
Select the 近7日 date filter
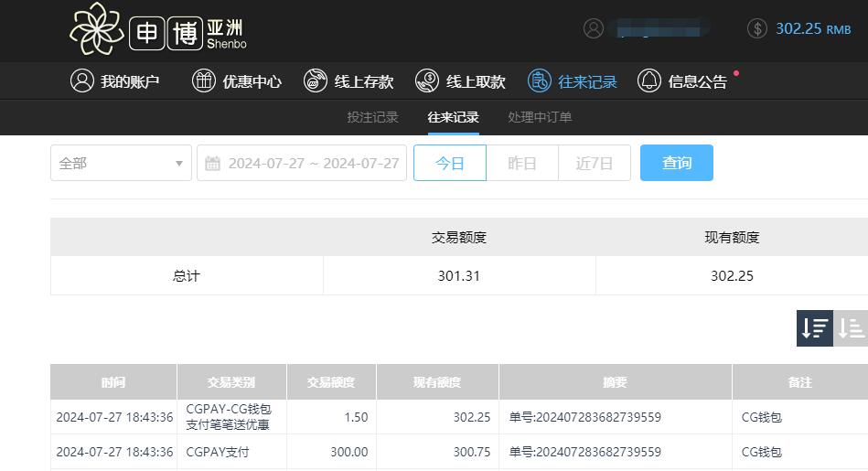[x=595, y=163]
